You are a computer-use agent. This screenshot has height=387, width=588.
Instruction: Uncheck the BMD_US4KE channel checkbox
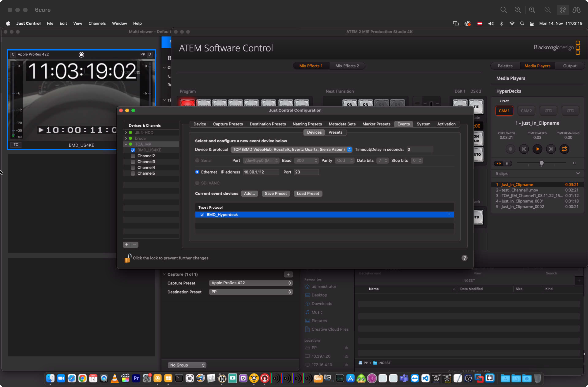coord(133,150)
